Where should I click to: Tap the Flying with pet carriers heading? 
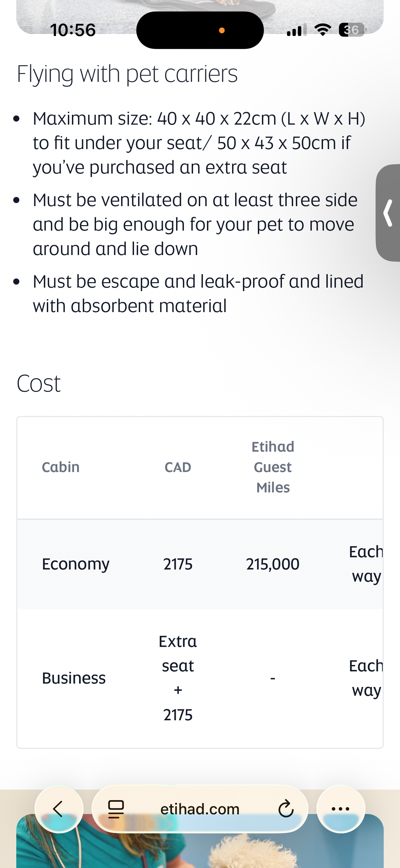[x=127, y=74]
